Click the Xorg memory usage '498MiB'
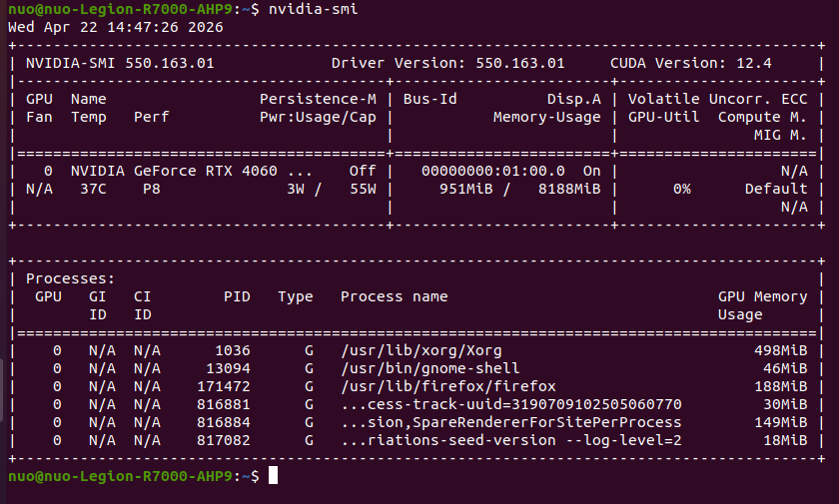 (x=781, y=350)
